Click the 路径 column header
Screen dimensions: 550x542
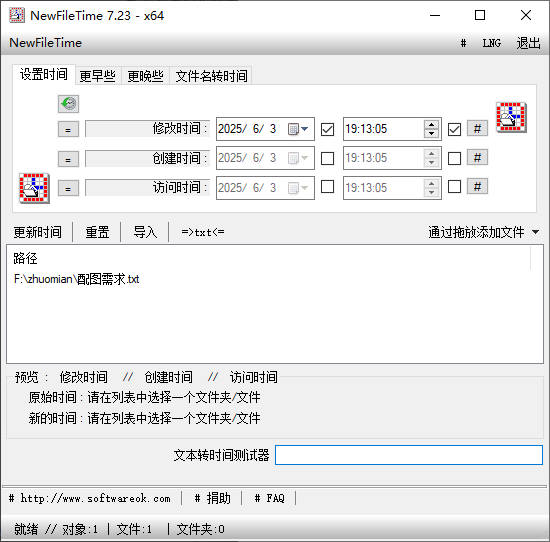click(25, 259)
